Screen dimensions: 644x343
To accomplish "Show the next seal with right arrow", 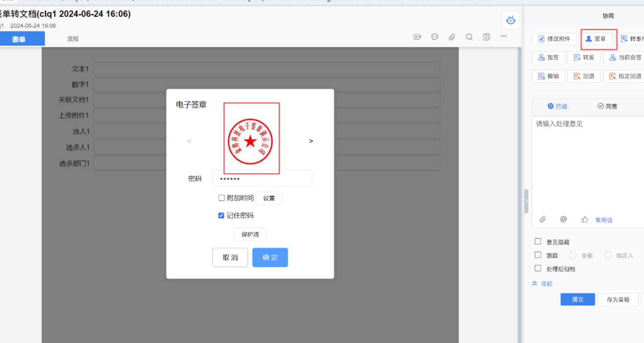I will [x=311, y=141].
